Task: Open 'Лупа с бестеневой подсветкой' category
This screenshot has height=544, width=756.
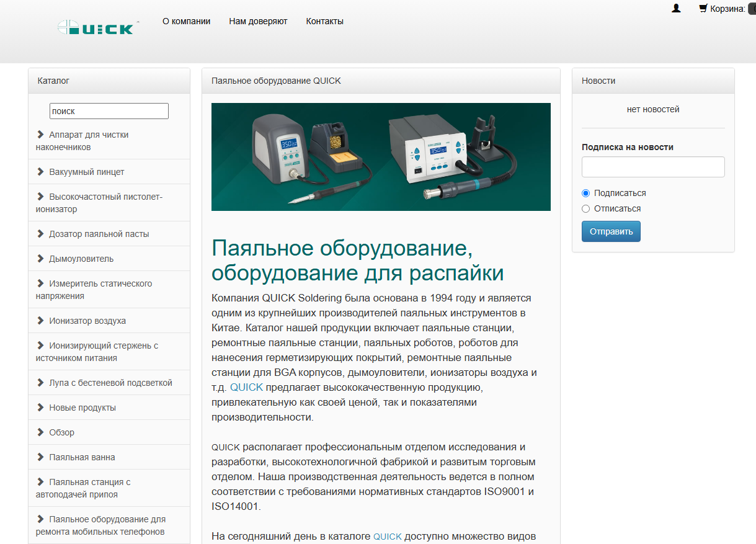Action: (x=110, y=383)
